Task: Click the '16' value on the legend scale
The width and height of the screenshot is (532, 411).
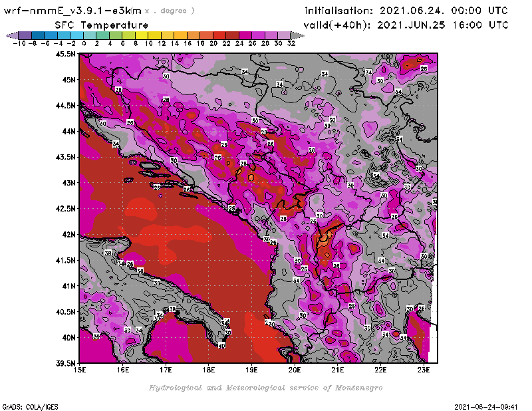Action: [188, 43]
